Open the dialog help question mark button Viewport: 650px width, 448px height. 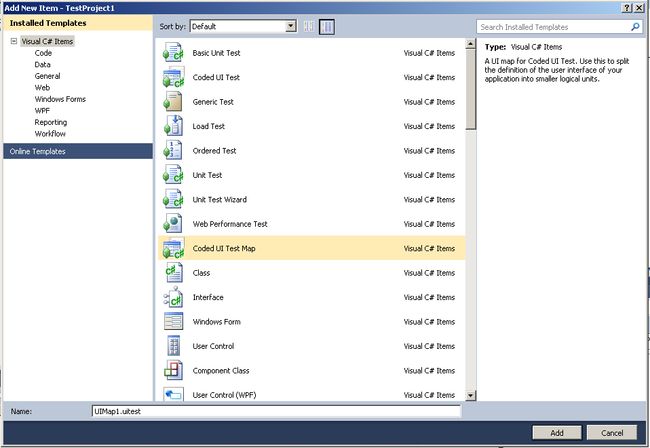pyautogui.click(x=627, y=8)
